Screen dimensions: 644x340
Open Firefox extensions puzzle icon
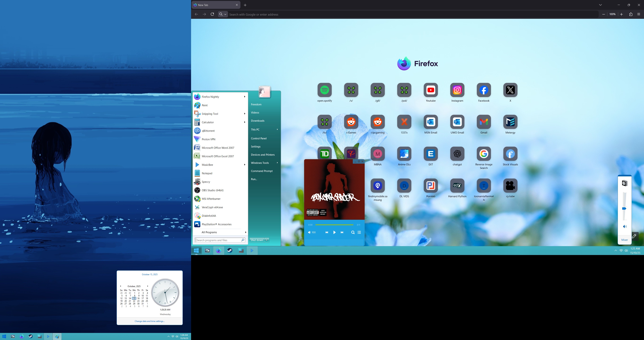point(631,14)
